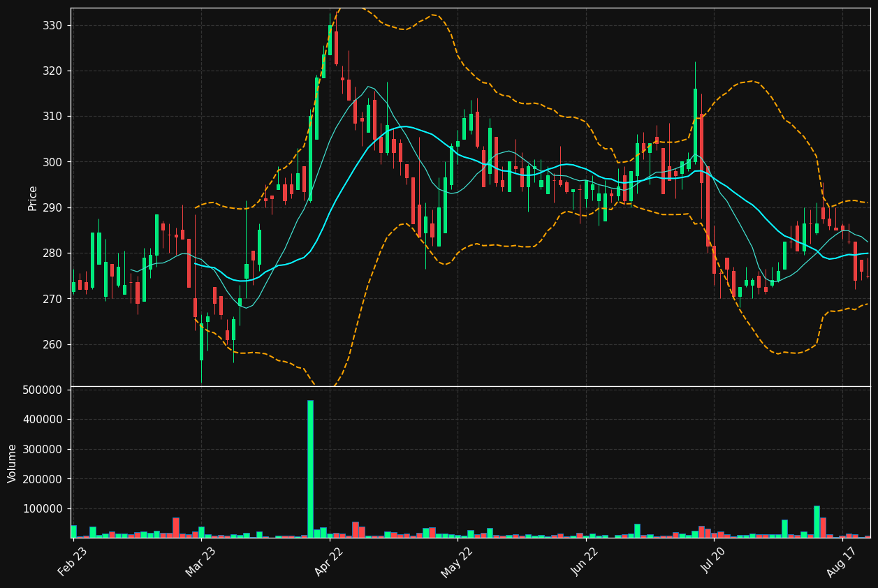The image size is (878, 588).
Task: Pick the "Feb 23" date label
Action: [x=72, y=561]
